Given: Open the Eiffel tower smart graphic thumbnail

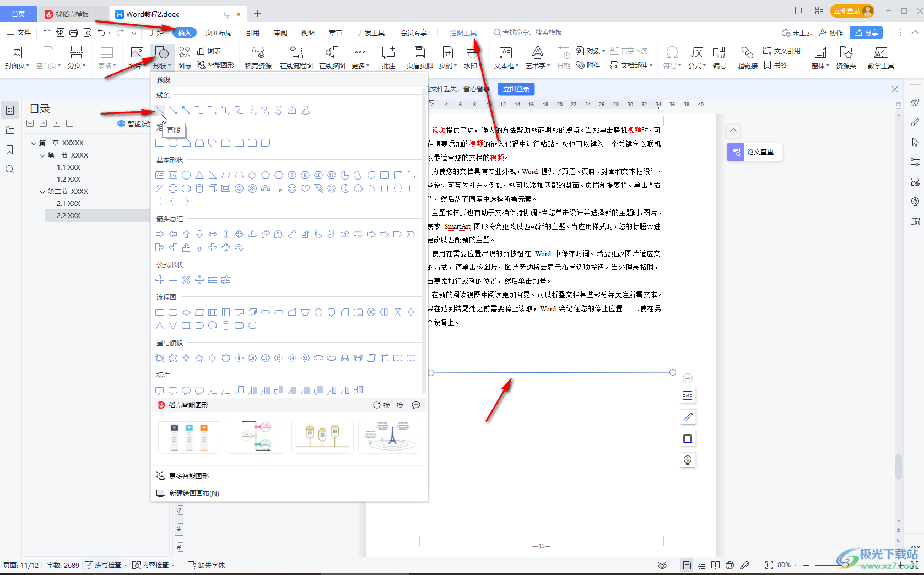Looking at the screenshot, I should pyautogui.click(x=389, y=436).
